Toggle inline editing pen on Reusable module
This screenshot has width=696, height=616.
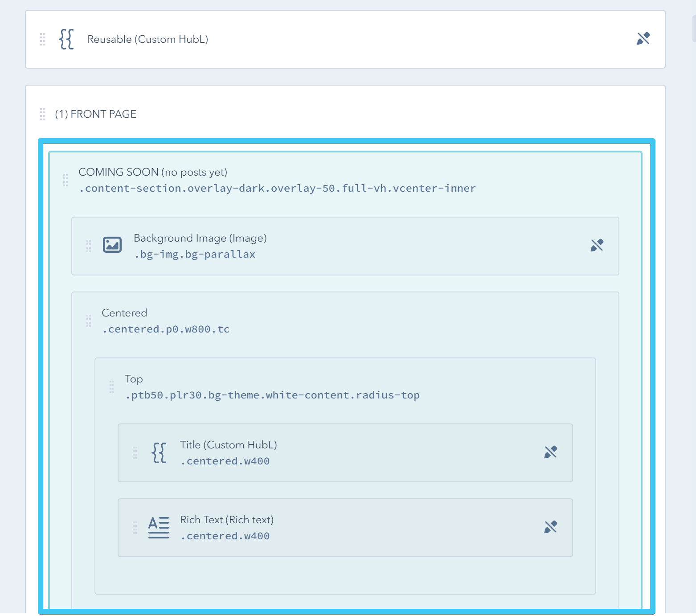pyautogui.click(x=643, y=39)
